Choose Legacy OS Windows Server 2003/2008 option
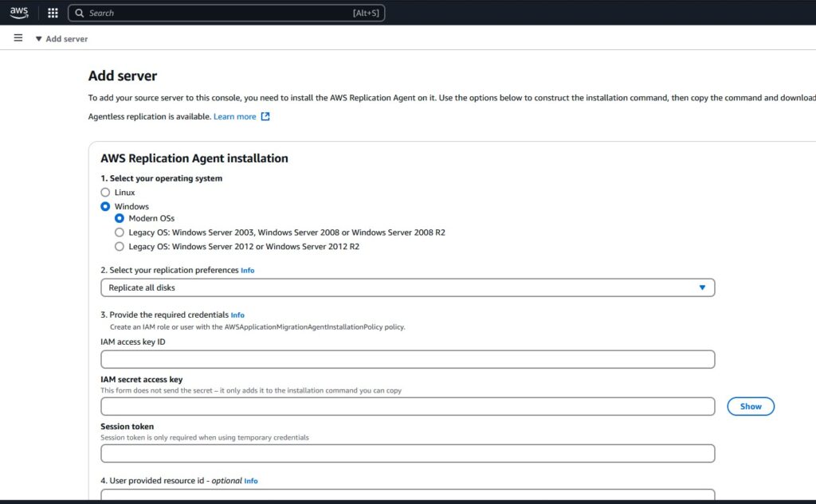The width and height of the screenshot is (816, 504). [120, 232]
